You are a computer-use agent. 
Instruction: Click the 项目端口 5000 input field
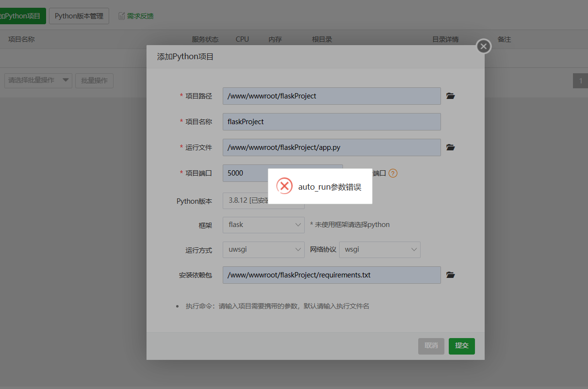[282, 173]
